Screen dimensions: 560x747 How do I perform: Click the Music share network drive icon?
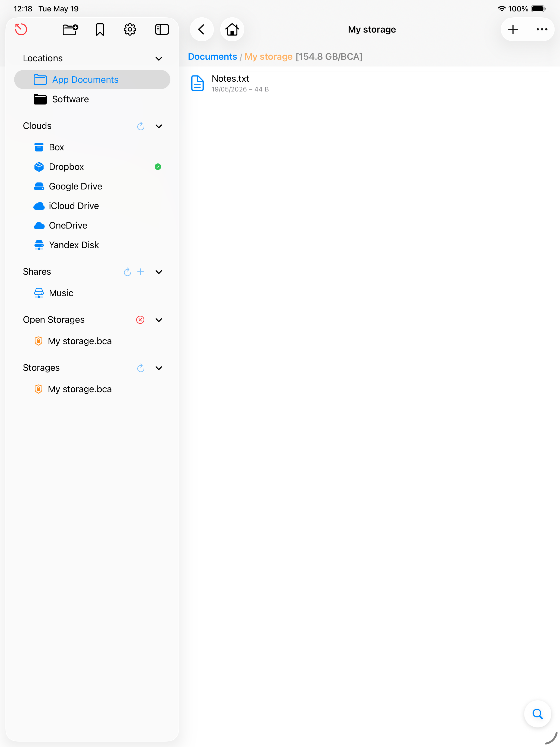point(39,293)
